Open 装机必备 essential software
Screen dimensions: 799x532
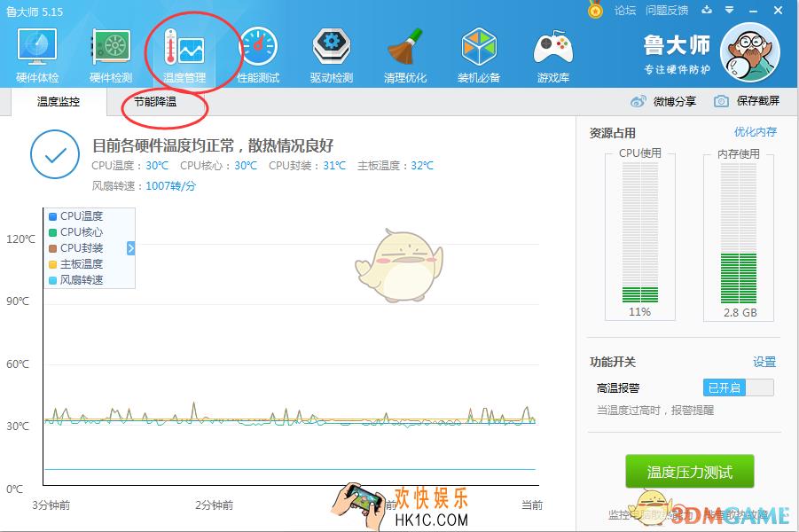point(479,55)
